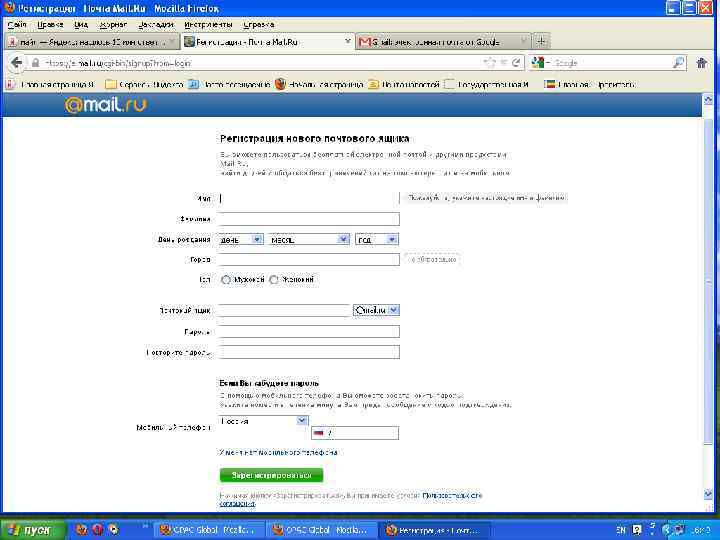
Task: Open the news feed bookmark
Action: (404, 84)
